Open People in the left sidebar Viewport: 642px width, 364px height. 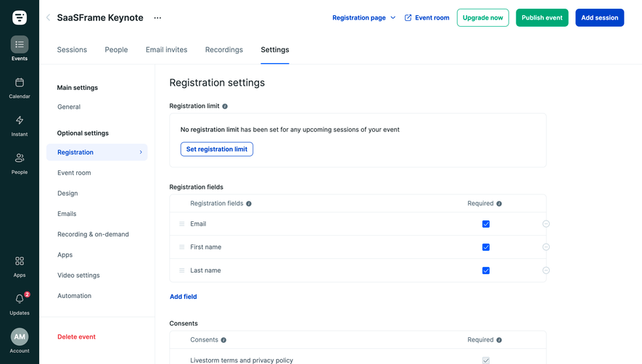point(20,164)
